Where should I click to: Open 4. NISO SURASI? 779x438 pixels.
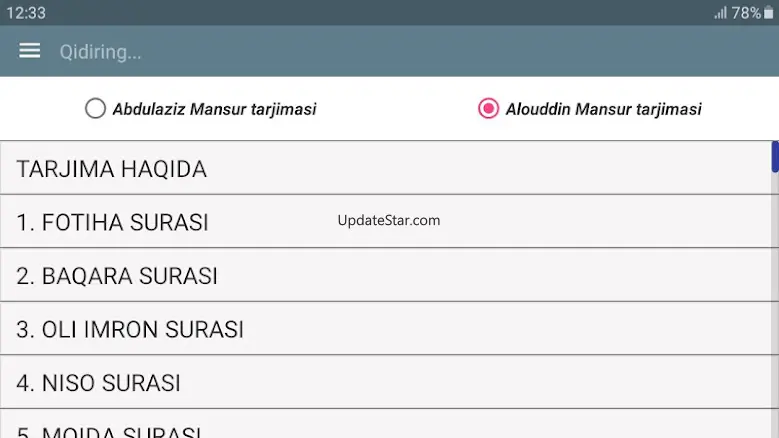[386, 382]
